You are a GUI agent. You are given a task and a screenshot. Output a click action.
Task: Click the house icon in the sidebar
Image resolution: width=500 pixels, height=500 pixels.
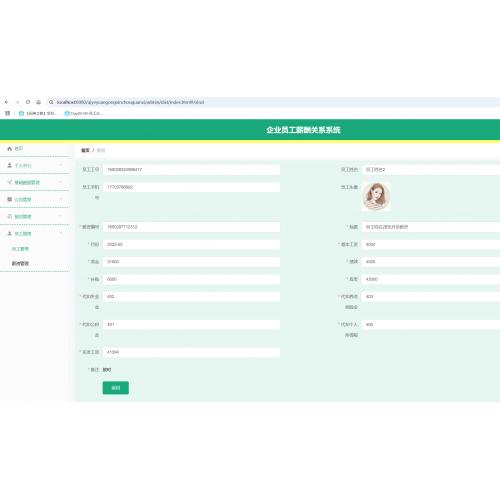[9, 149]
